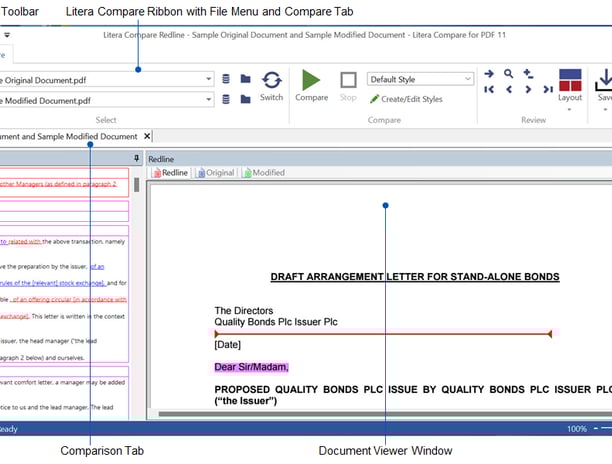Click the magnifier search icon in Review

click(508, 73)
